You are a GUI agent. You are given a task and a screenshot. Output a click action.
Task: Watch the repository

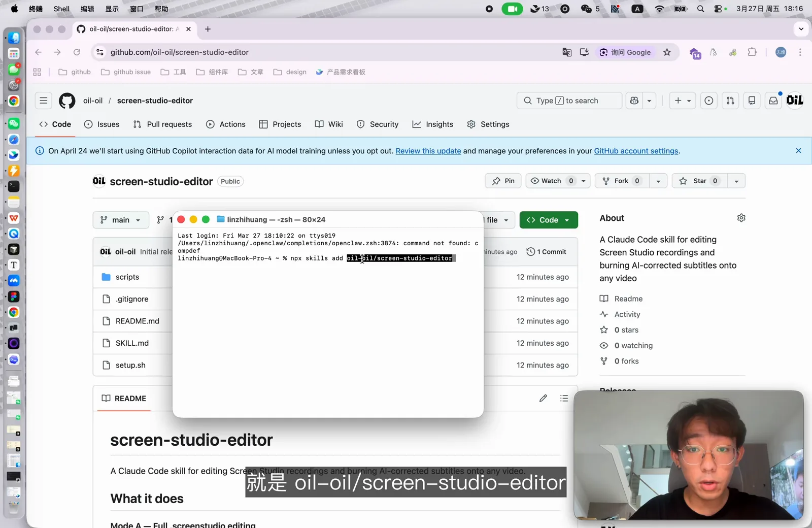pyautogui.click(x=551, y=181)
